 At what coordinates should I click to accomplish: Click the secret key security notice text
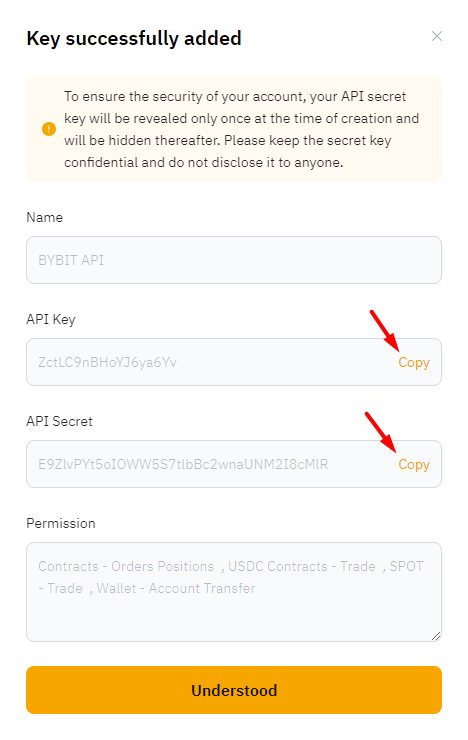[242, 129]
